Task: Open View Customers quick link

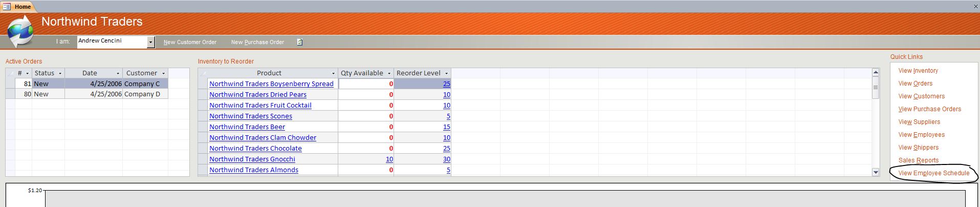Action: [x=921, y=96]
